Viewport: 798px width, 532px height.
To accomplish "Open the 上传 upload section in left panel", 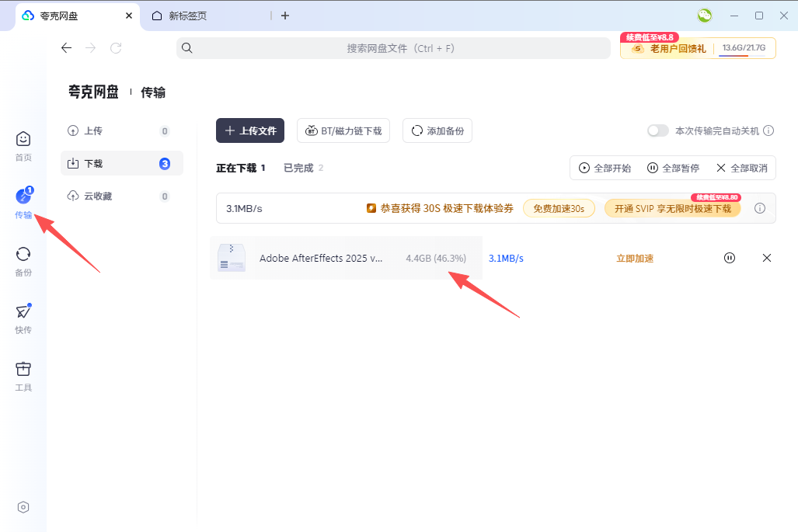I will click(x=93, y=130).
